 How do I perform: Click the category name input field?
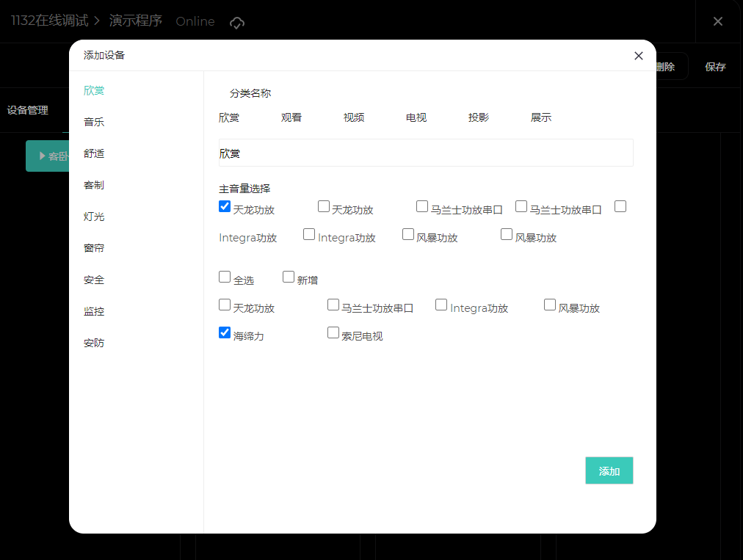click(426, 153)
